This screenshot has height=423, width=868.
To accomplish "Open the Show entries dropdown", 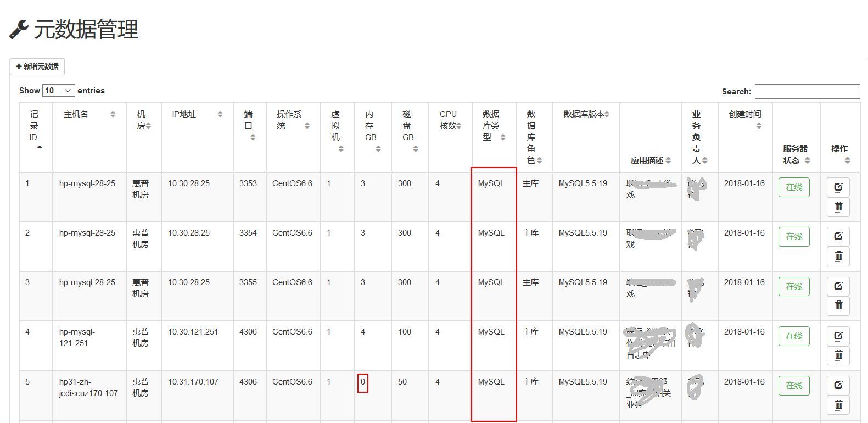I will (58, 90).
